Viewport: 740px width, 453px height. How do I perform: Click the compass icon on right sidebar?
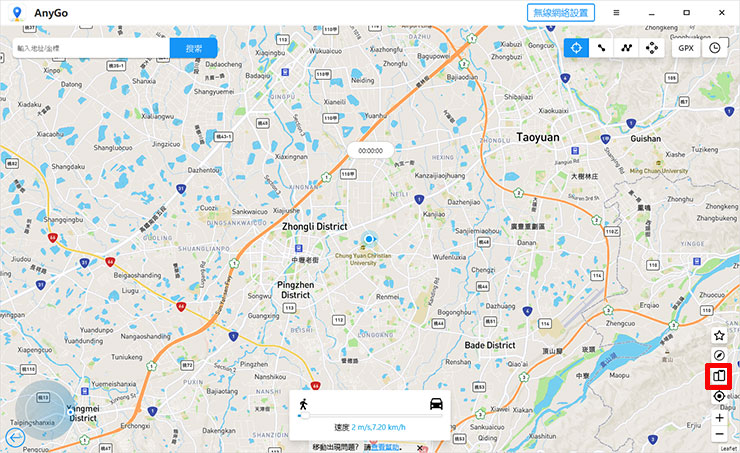[x=719, y=355]
